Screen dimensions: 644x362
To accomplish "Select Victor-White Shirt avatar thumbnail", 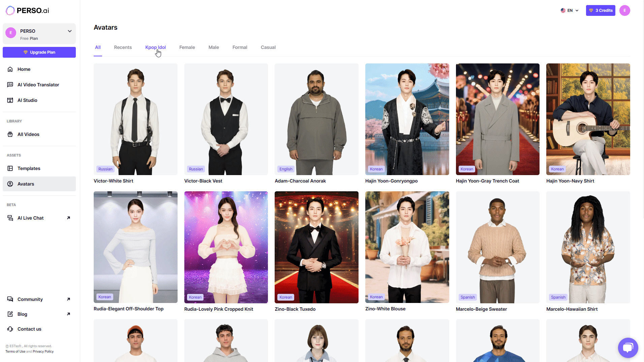I will pyautogui.click(x=135, y=119).
